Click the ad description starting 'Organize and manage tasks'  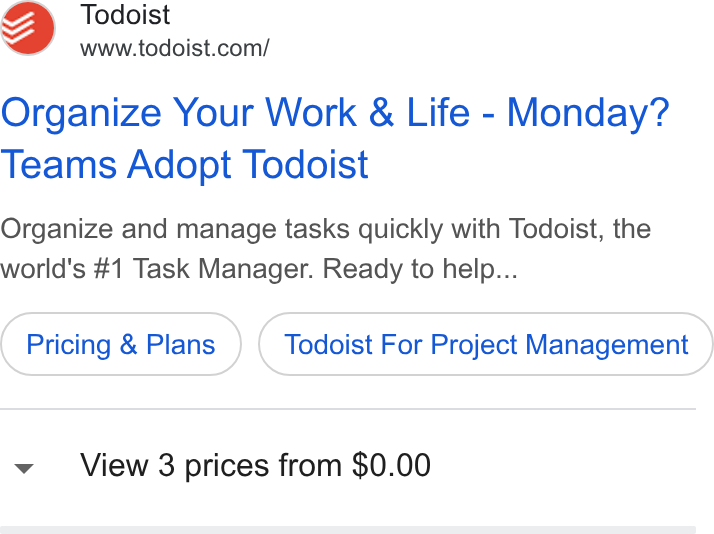tap(326, 248)
